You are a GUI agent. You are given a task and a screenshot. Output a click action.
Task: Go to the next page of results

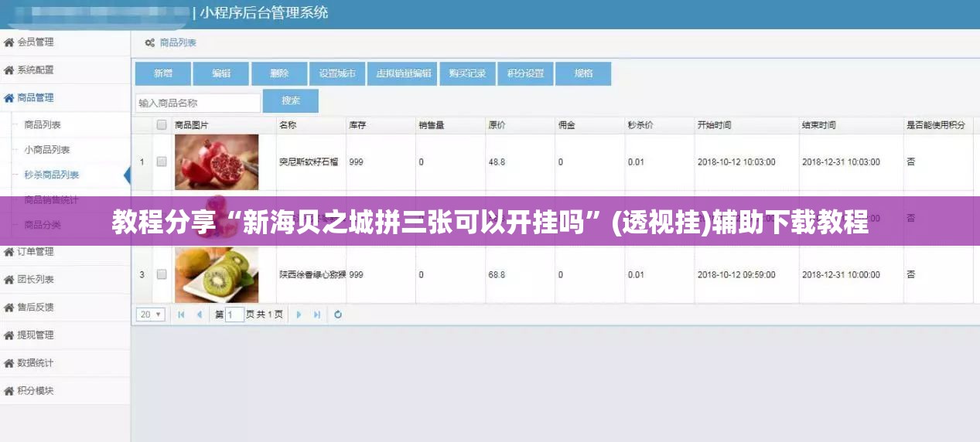coord(299,314)
